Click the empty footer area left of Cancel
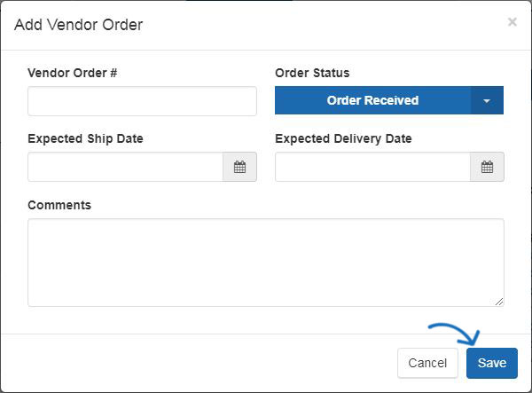 pos(199,363)
